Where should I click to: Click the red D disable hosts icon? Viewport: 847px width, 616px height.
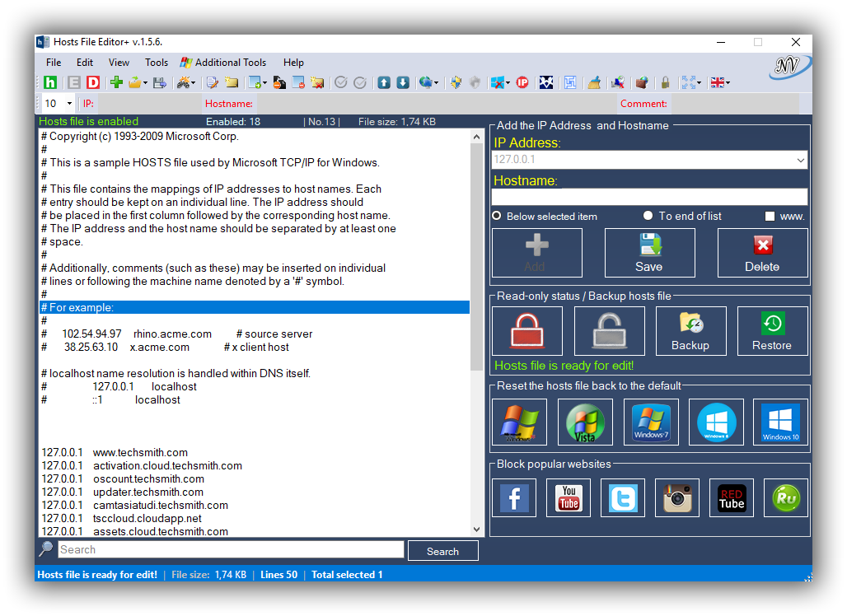[x=93, y=82]
